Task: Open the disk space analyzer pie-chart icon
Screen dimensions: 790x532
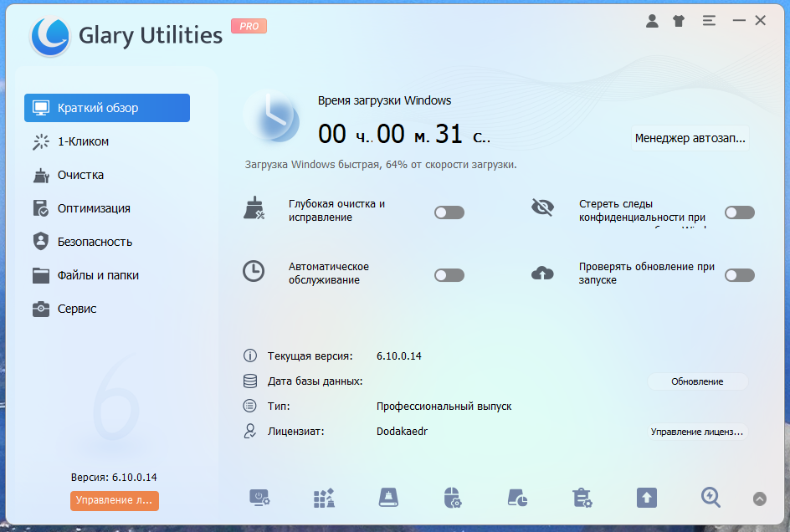Action: 517,498
